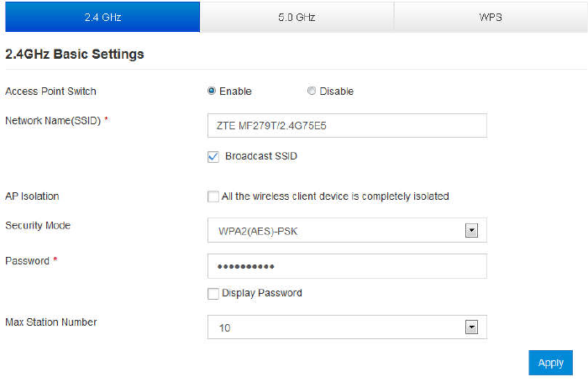Check the Display Password checkbox

click(x=213, y=293)
